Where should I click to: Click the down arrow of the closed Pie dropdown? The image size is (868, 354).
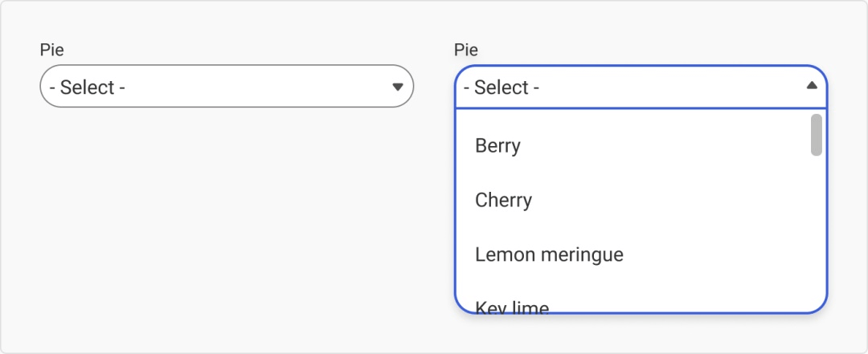tap(397, 87)
